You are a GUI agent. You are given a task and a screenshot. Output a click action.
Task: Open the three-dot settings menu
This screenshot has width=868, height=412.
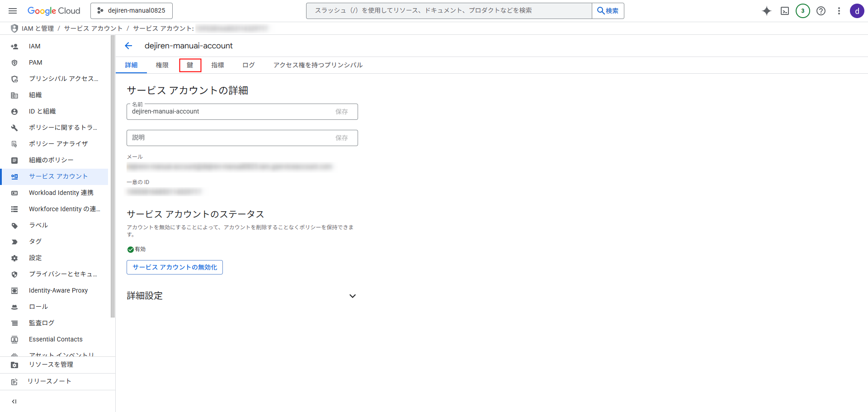tap(839, 11)
